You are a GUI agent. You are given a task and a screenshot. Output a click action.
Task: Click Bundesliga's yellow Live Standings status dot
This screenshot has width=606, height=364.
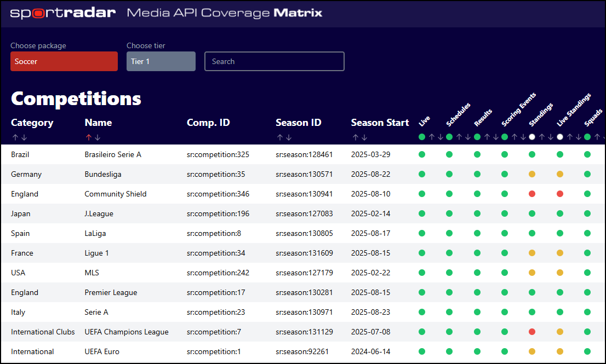560,174
